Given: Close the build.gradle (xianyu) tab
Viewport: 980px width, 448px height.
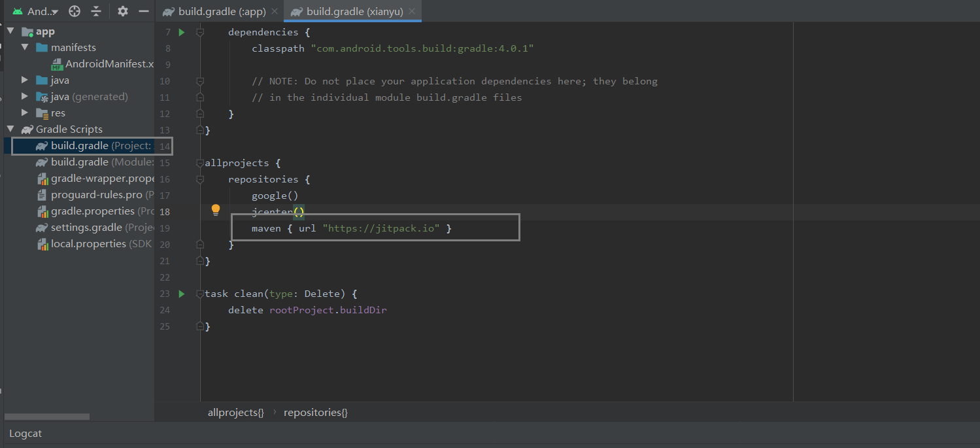Looking at the screenshot, I should point(411,12).
